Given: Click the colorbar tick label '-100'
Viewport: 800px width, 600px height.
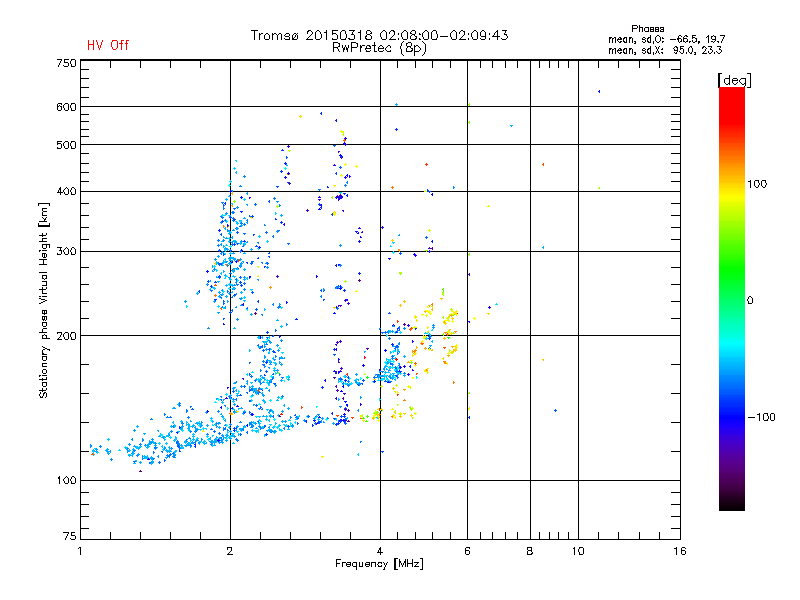Looking at the screenshot, I should pyautogui.click(x=761, y=417).
